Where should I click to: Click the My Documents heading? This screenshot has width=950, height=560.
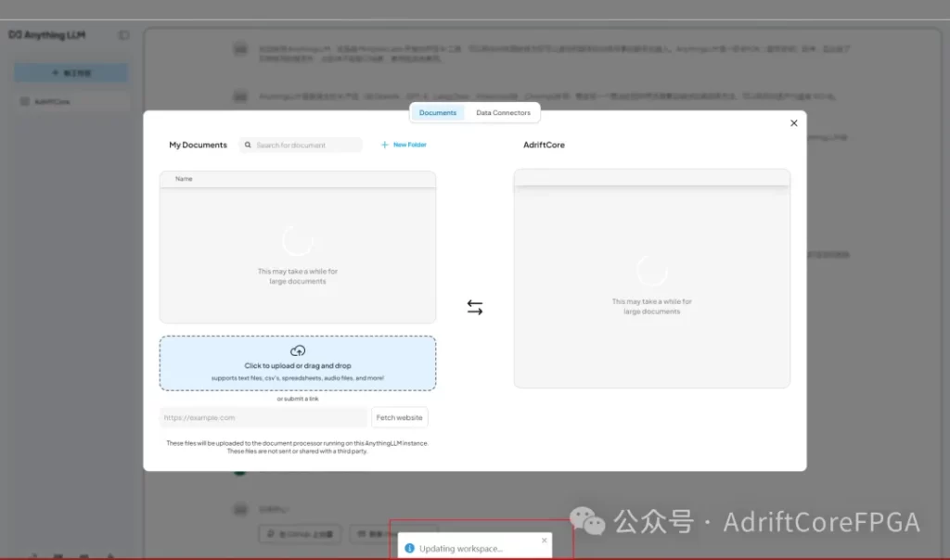tap(198, 145)
